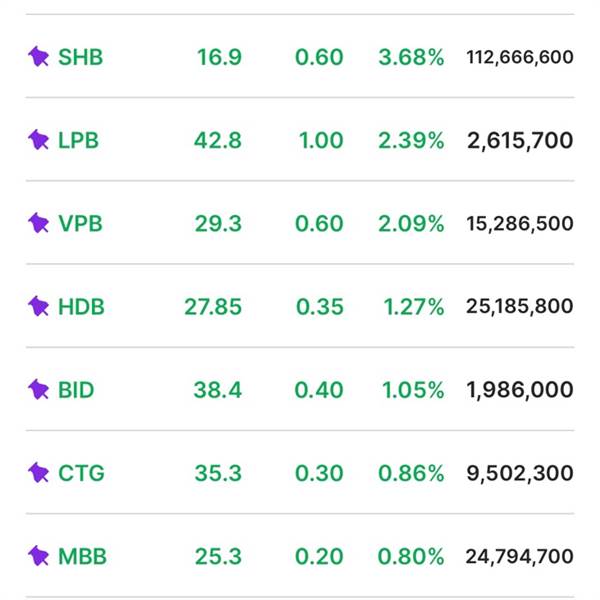This screenshot has height=600, width=600.
Task: Click the SHB volume 112,666,600
Action: pos(520,57)
